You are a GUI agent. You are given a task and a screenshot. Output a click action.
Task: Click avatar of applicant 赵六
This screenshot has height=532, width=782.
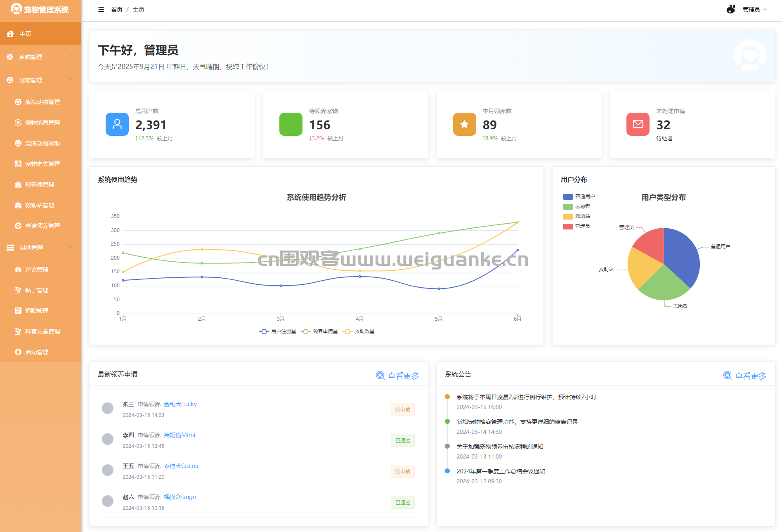point(108,501)
